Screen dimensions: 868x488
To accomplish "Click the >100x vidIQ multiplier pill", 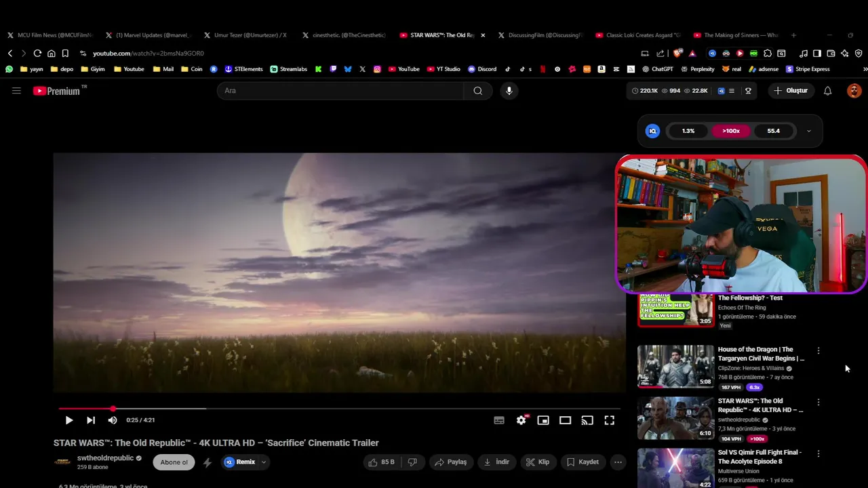I will [x=731, y=131].
